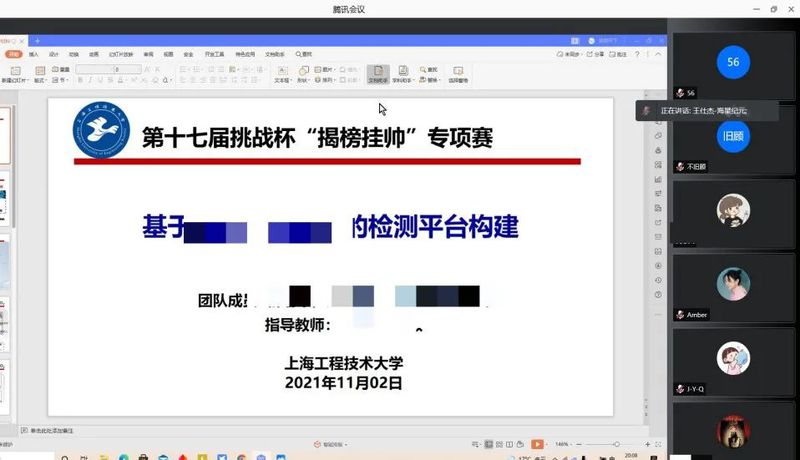Click the New Slide icon in ribbon

pyautogui.click(x=13, y=73)
